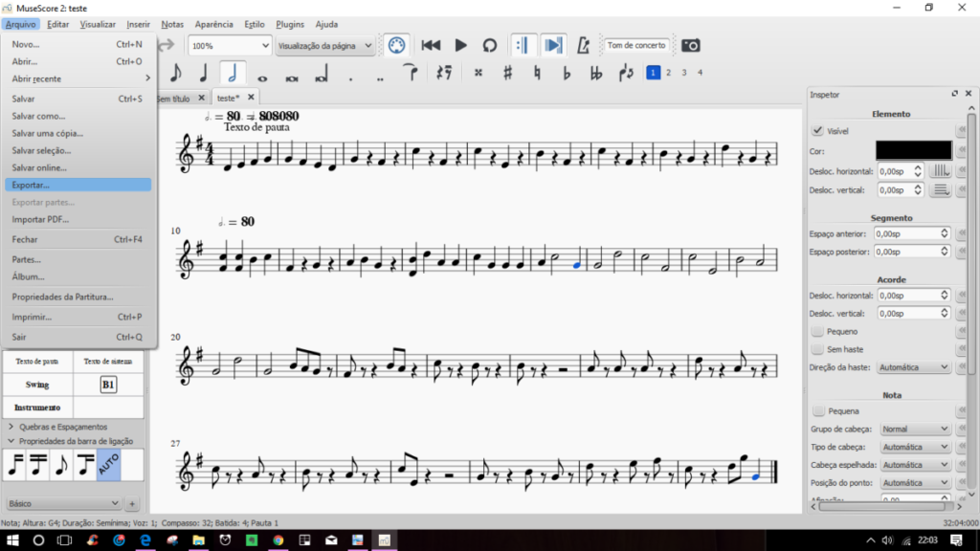980x551 pixels.
Task: Click the camera image capture icon
Action: coord(690,45)
